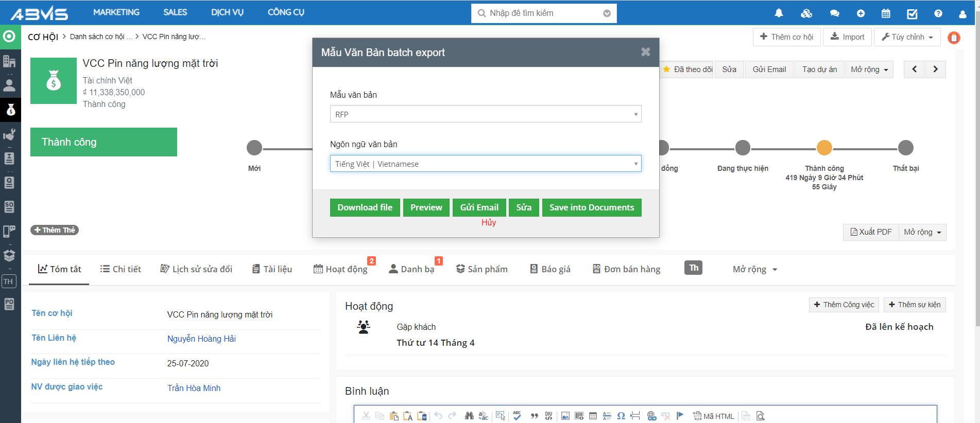Viewport: 980px width, 423px height.
Task: Click the calendar icon in top bar
Action: coord(886,13)
